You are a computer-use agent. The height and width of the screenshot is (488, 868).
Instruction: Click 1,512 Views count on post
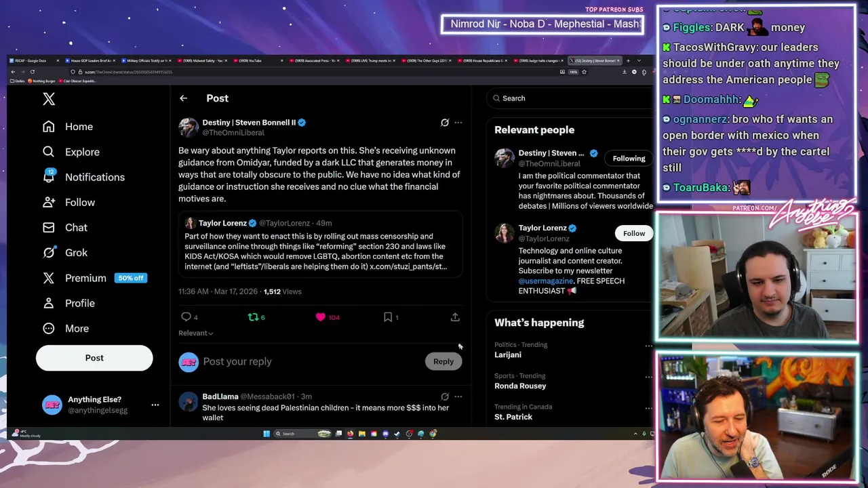click(282, 291)
